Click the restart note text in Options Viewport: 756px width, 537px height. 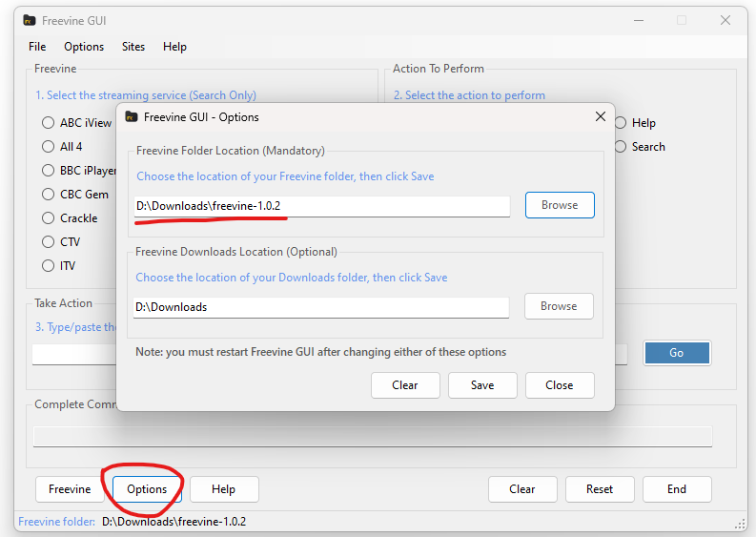point(320,352)
